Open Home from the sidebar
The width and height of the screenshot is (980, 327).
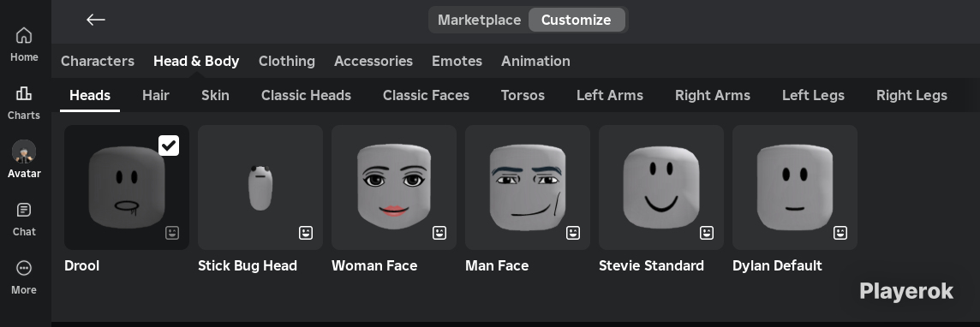coord(24,44)
